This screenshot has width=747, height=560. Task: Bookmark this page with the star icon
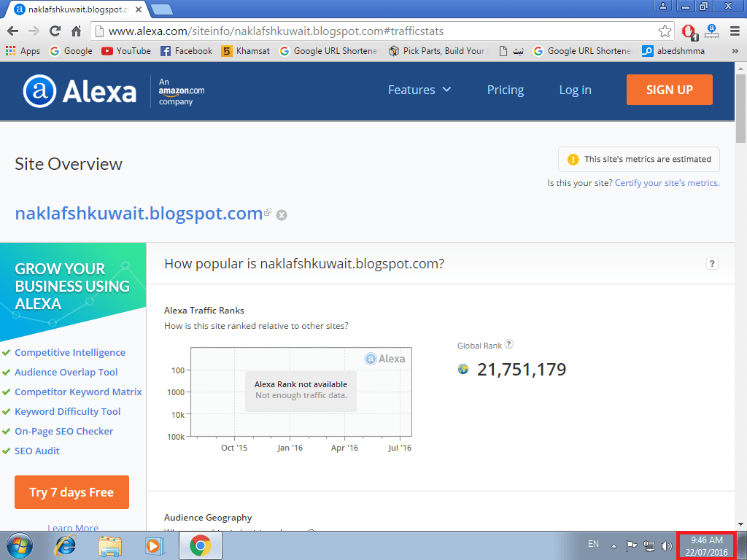pos(665,31)
